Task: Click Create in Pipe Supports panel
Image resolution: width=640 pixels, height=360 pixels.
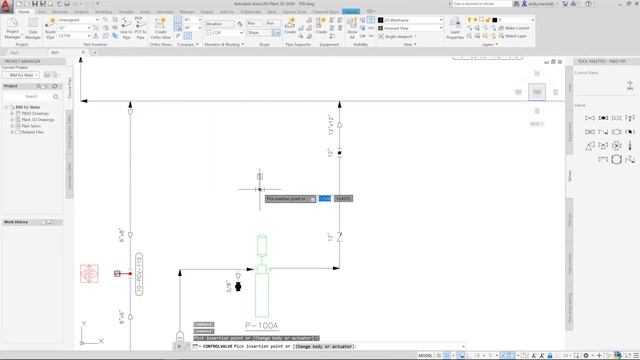Action: click(290, 26)
